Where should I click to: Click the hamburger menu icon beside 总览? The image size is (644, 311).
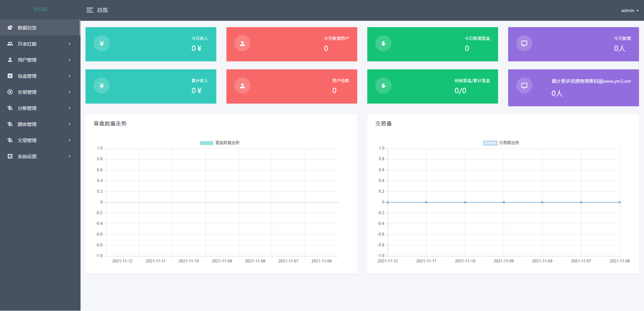(x=90, y=10)
